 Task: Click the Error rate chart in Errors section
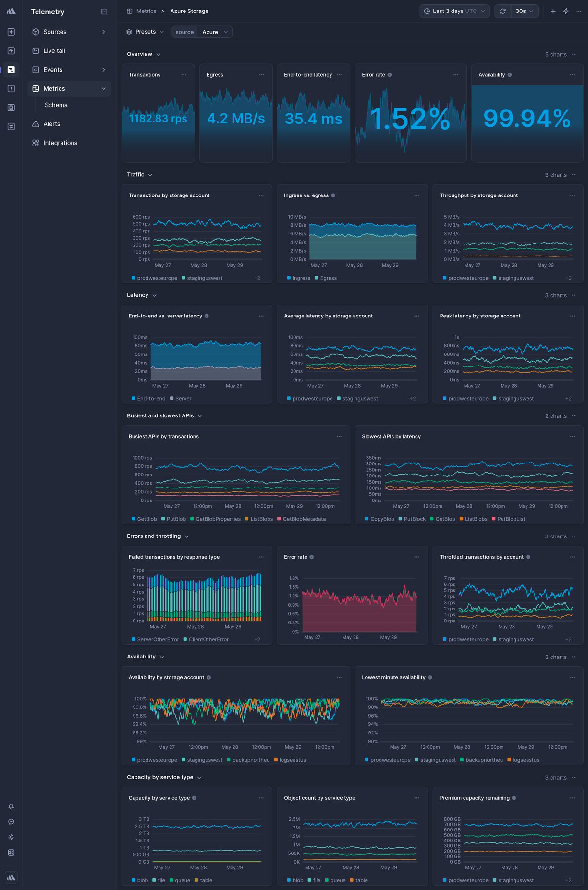(x=352, y=595)
